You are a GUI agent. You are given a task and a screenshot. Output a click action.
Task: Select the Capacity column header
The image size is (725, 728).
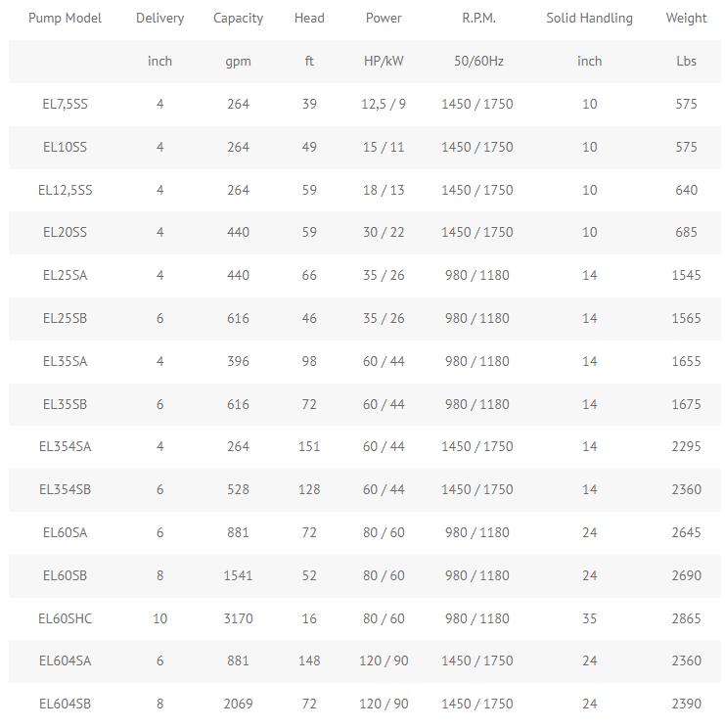tap(238, 19)
